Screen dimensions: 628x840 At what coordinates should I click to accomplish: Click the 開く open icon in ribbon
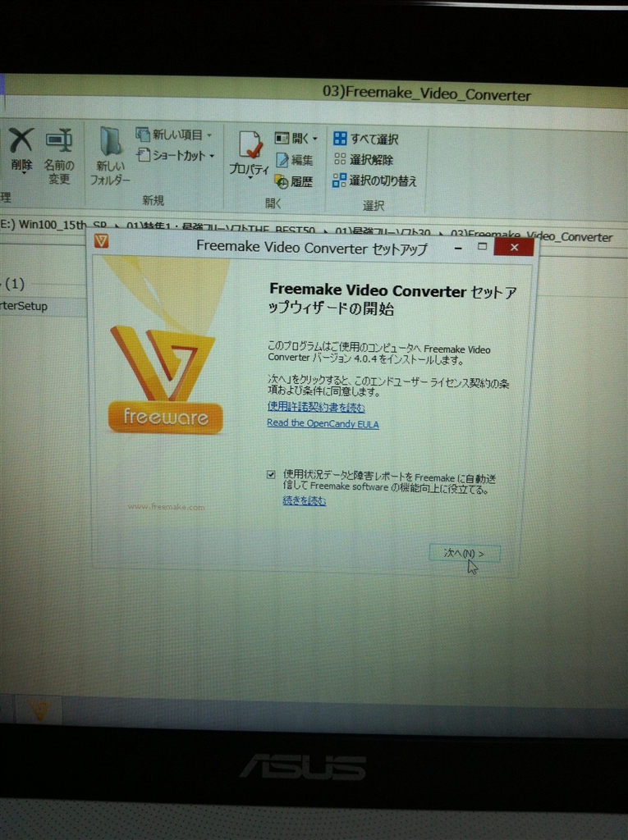click(282, 138)
